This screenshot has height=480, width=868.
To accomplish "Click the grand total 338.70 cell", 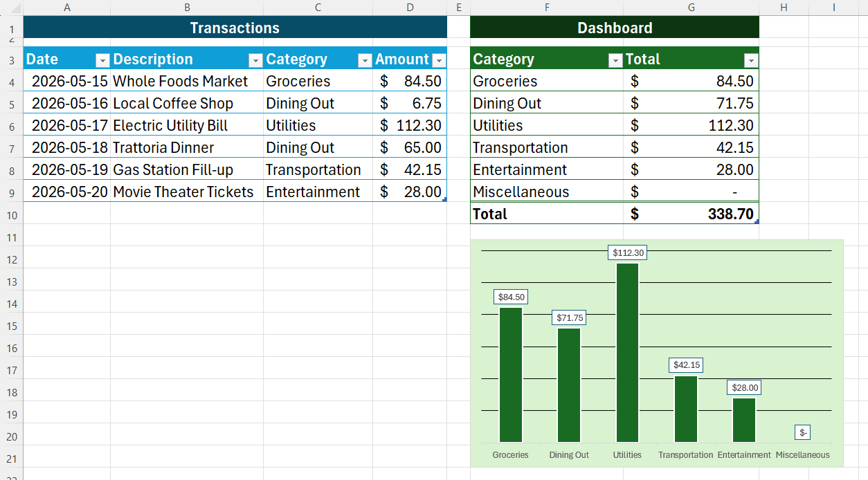I will coord(691,214).
